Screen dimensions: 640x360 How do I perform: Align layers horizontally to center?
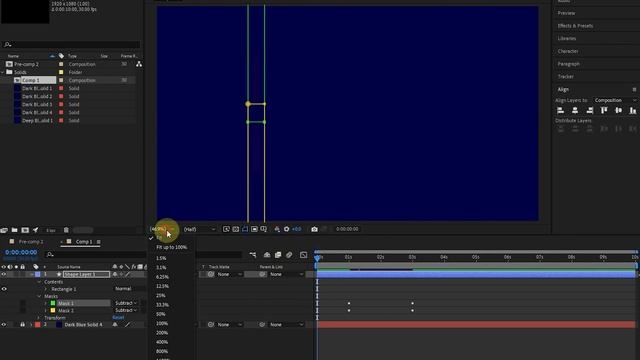(575, 110)
